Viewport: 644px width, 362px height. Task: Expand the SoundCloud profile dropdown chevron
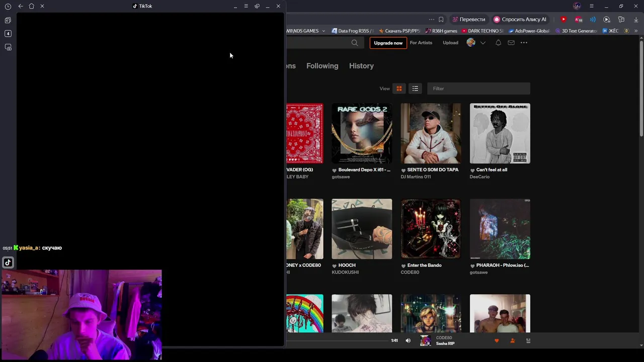(483, 43)
